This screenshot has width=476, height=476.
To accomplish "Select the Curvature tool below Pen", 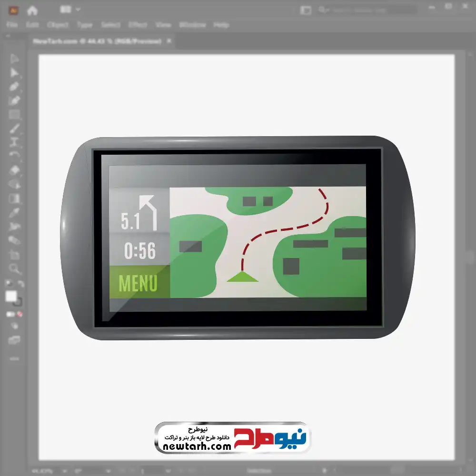I will pos(14,100).
